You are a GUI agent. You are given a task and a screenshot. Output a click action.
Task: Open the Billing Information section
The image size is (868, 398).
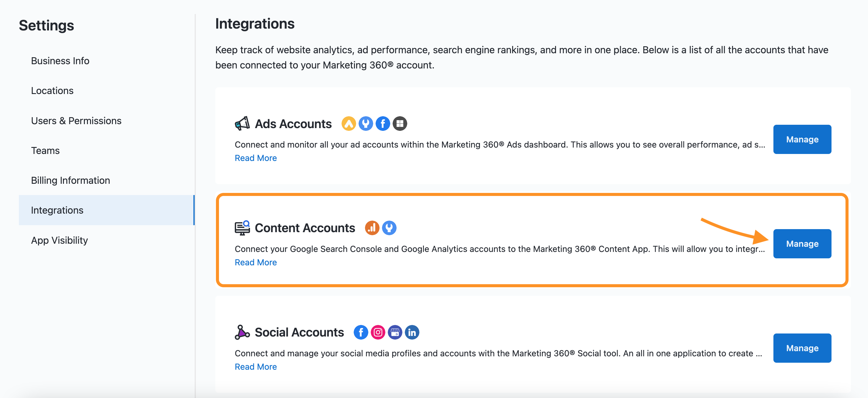click(x=71, y=180)
